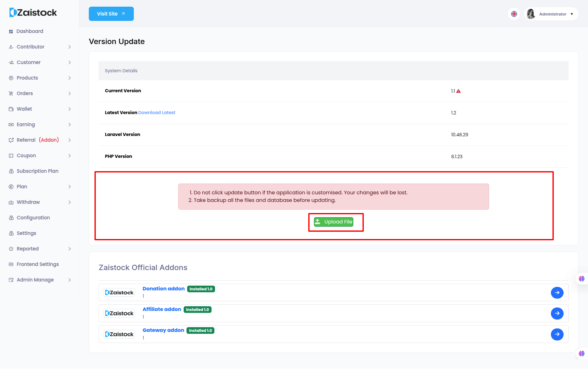Click the Visit Site button

click(x=111, y=14)
